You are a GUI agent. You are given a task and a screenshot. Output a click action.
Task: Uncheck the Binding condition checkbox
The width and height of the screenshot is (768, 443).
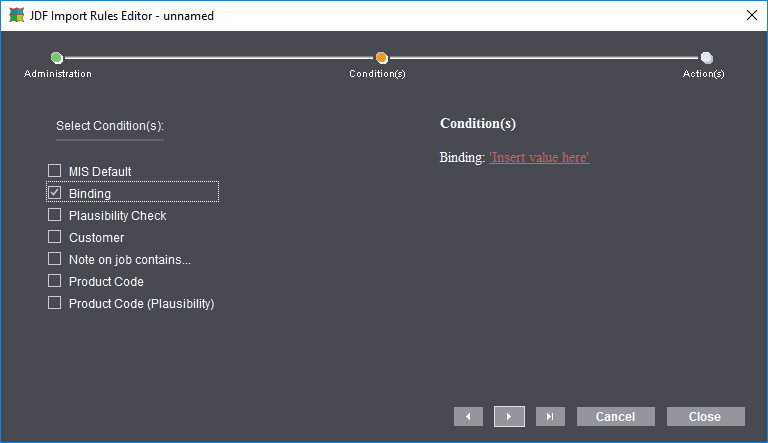55,193
